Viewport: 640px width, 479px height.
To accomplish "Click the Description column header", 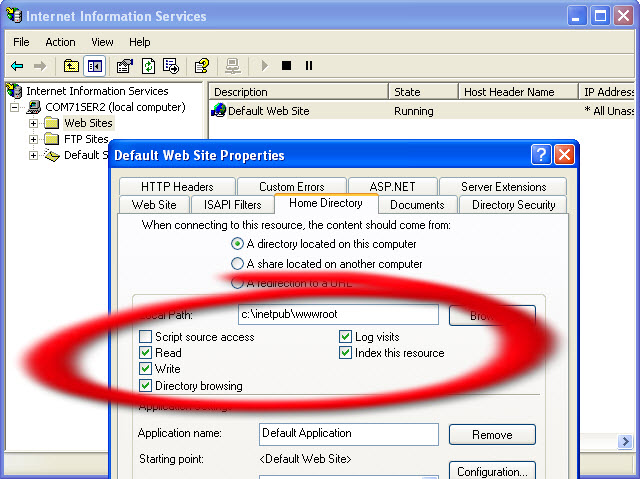I will pyautogui.click(x=298, y=92).
